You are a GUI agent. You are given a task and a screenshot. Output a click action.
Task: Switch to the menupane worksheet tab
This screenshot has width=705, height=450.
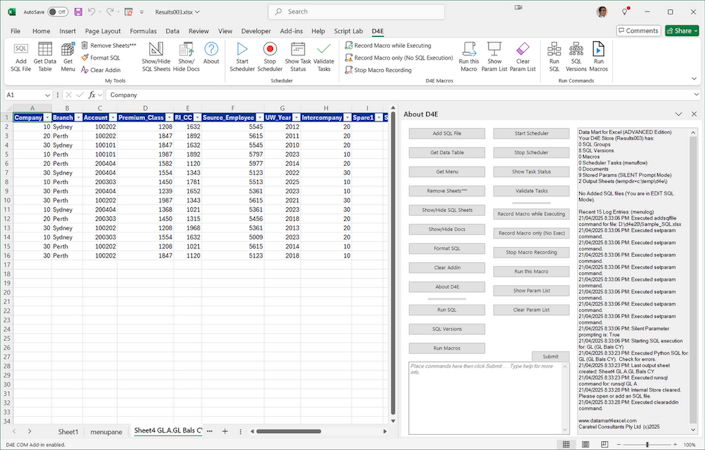106,432
